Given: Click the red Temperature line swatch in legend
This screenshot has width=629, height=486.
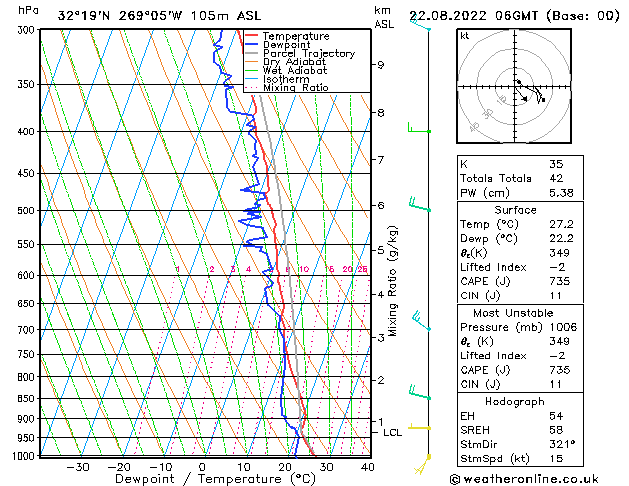Looking at the screenshot, I should (x=251, y=36).
